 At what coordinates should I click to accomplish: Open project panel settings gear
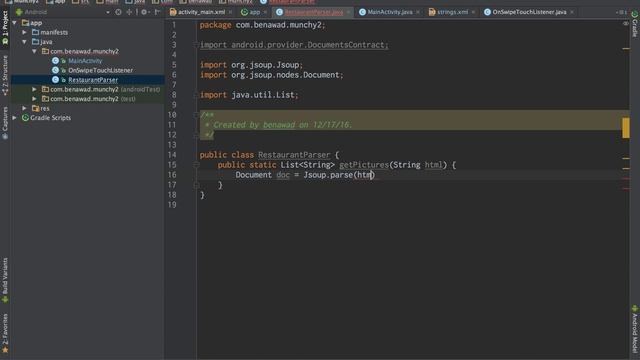coord(144,12)
